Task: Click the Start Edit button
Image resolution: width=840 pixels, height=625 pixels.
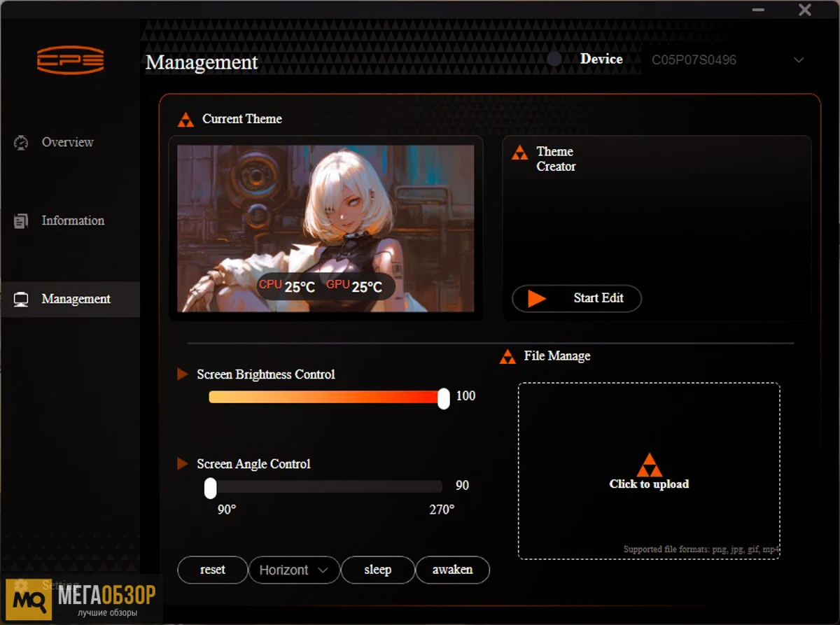Action: 577,298
